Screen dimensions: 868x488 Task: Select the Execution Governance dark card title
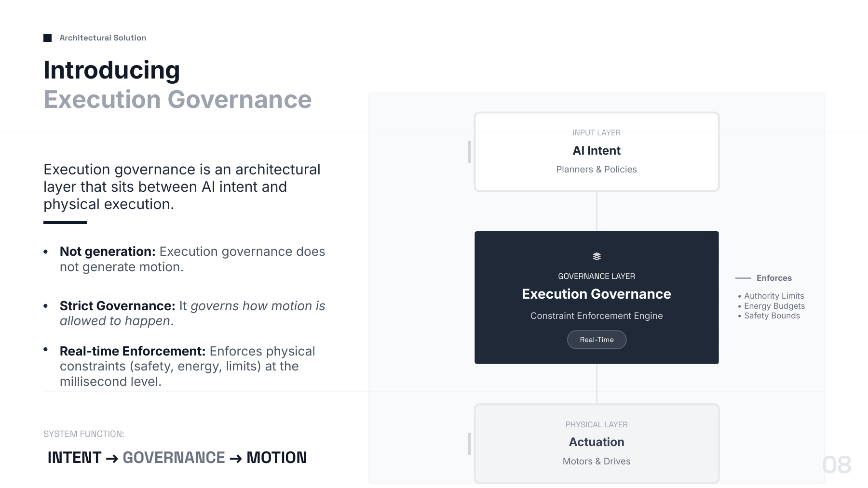pos(597,294)
